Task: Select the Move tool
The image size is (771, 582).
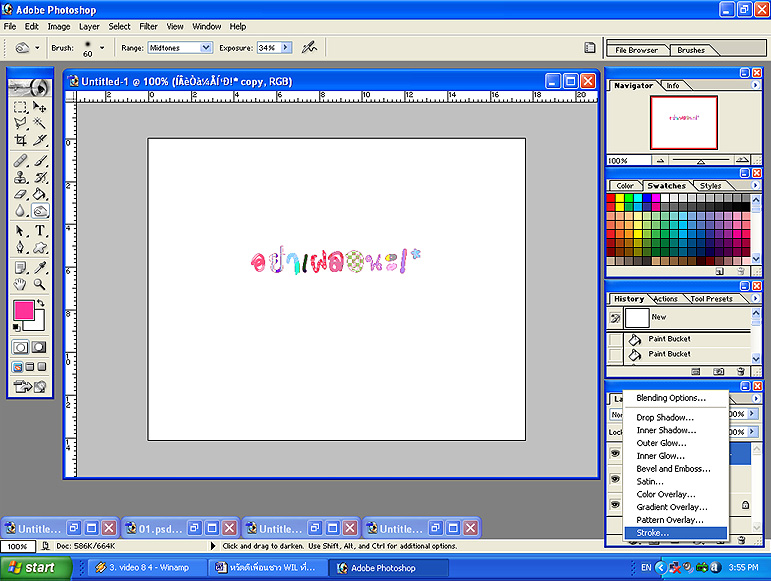Action: click(40, 107)
